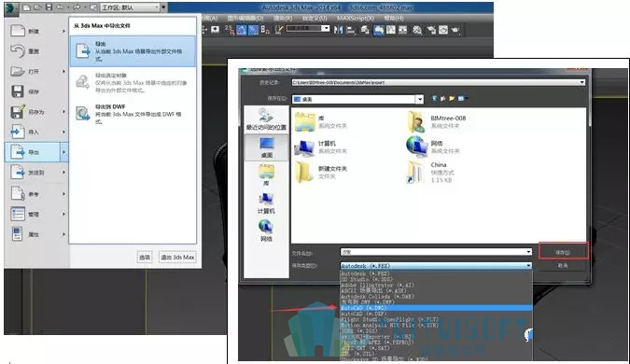Click the teapot render icon at toolbar end
This screenshot has width=630, height=364.
coord(455,30)
